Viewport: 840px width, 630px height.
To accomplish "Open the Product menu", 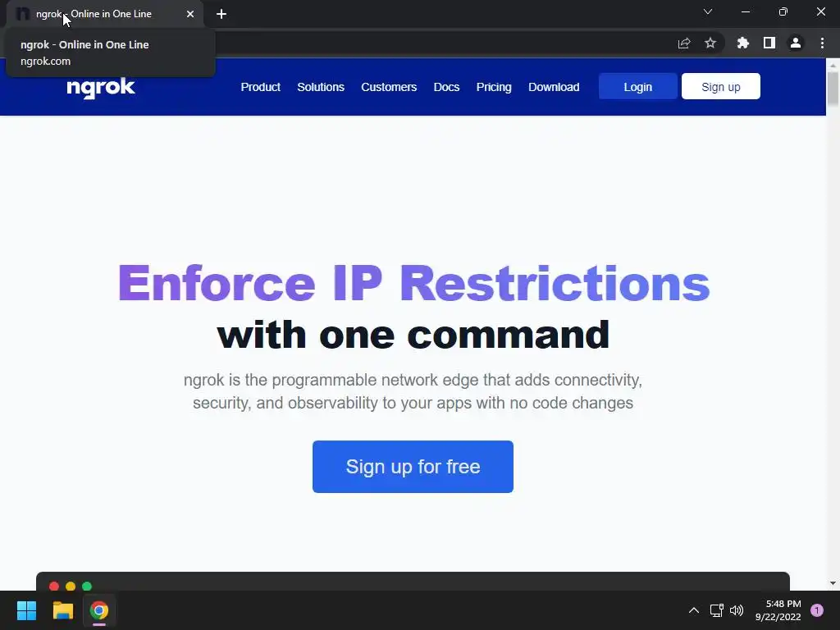I will 260,87.
